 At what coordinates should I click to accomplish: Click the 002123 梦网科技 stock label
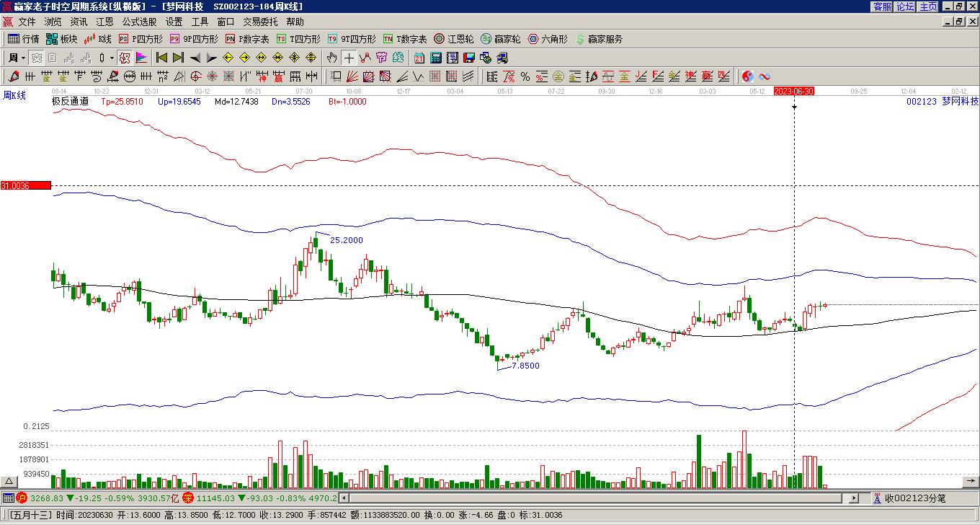click(943, 102)
